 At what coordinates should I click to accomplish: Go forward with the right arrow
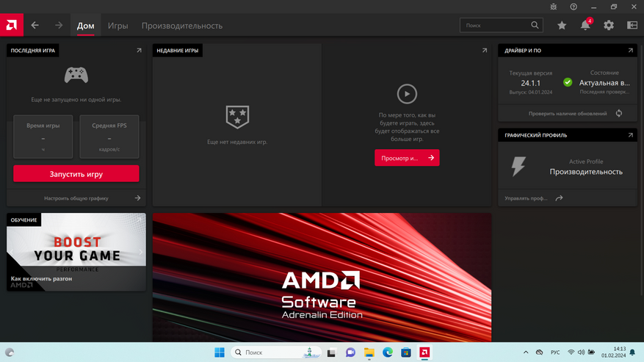[x=59, y=25]
